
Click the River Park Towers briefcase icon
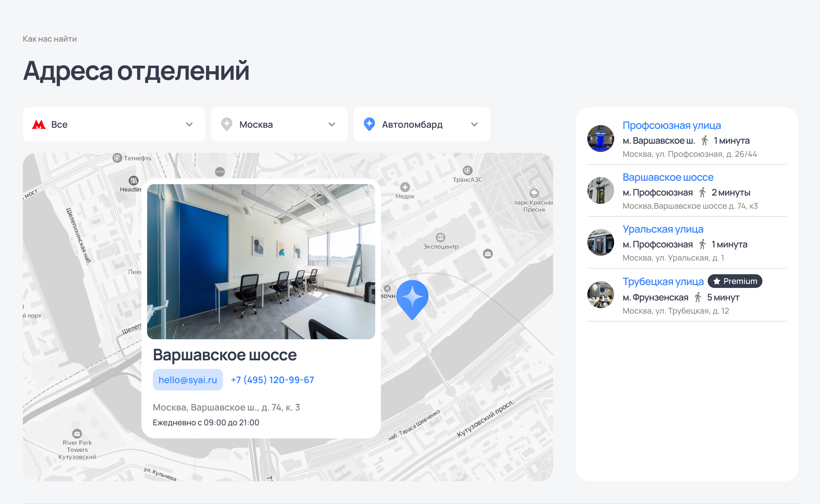77,433
